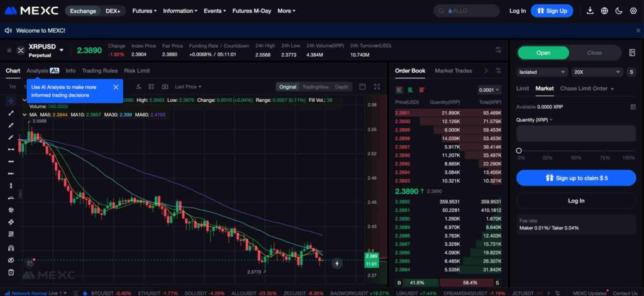Image resolution: width=644 pixels, height=296 pixels.
Task: Click the Log In link in header
Action: (518, 11)
